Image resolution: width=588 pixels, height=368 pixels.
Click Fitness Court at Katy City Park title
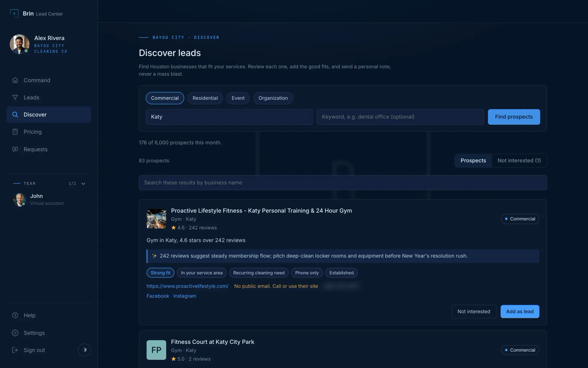(x=212, y=342)
